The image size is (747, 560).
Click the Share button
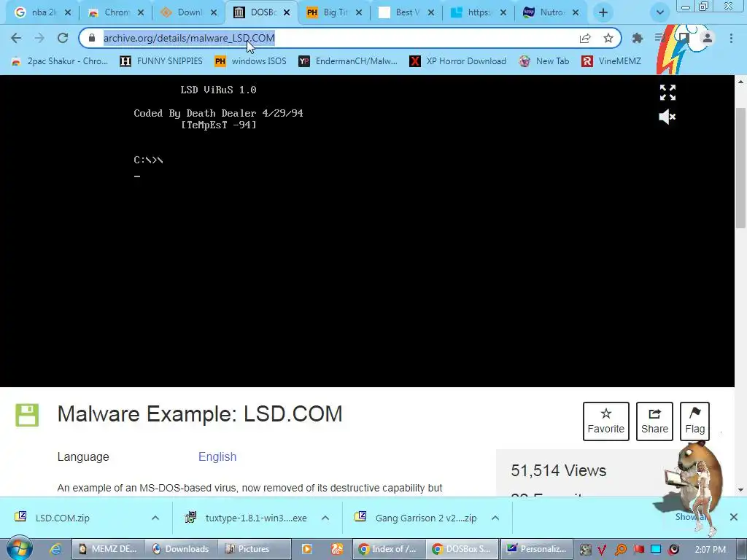(654, 421)
